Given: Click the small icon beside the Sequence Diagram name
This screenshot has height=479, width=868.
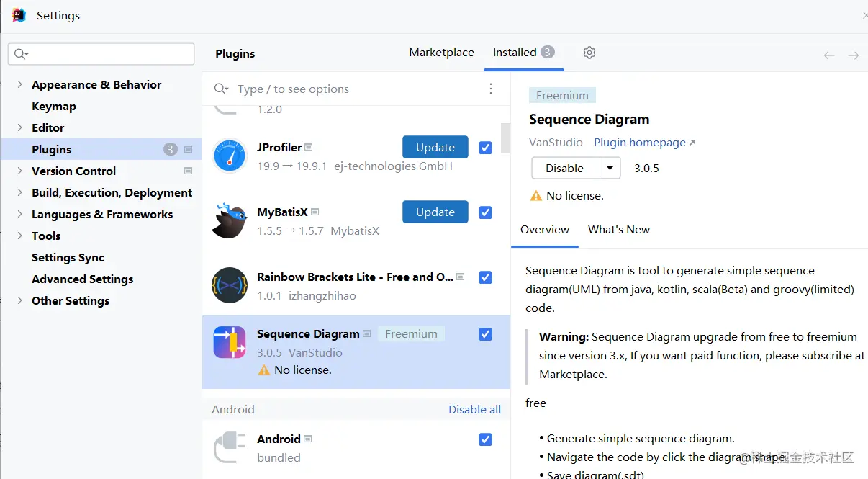Looking at the screenshot, I should pos(367,333).
